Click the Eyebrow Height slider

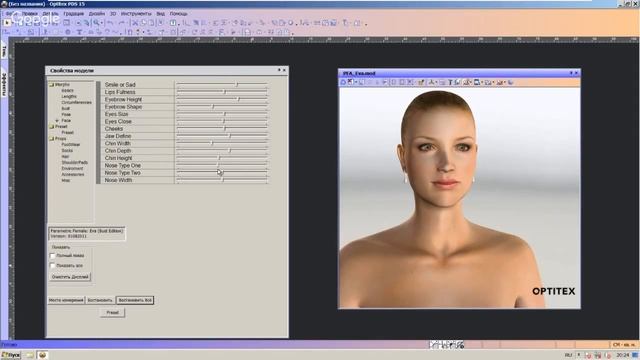click(x=222, y=99)
